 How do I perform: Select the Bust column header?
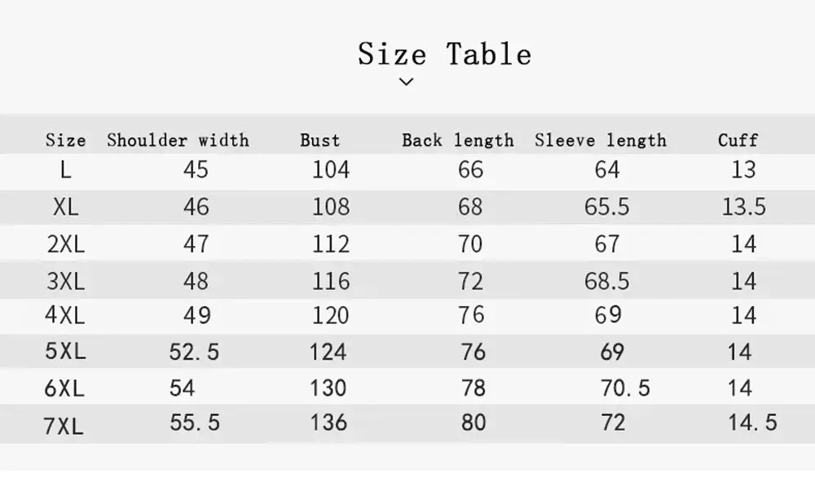pos(319,140)
